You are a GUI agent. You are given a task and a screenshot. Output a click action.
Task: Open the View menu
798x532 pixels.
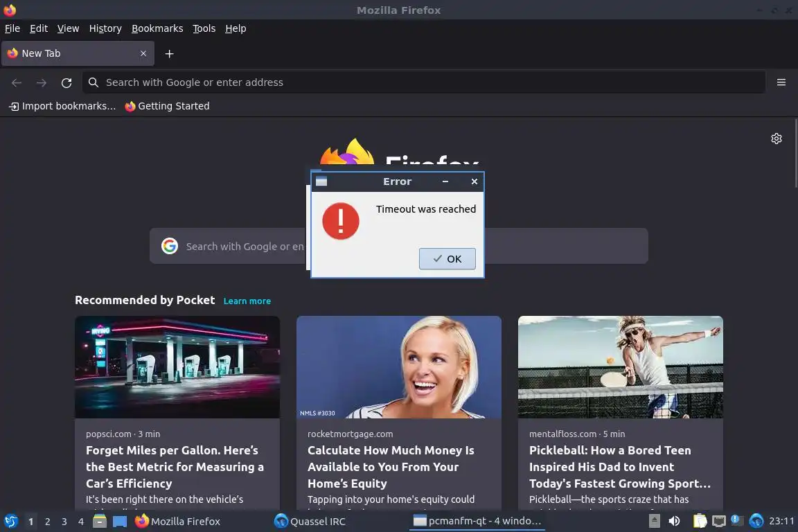point(68,28)
